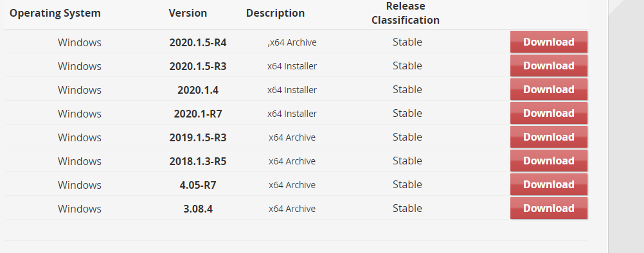Click the Description column header
This screenshot has width=644, height=253.
[275, 13]
